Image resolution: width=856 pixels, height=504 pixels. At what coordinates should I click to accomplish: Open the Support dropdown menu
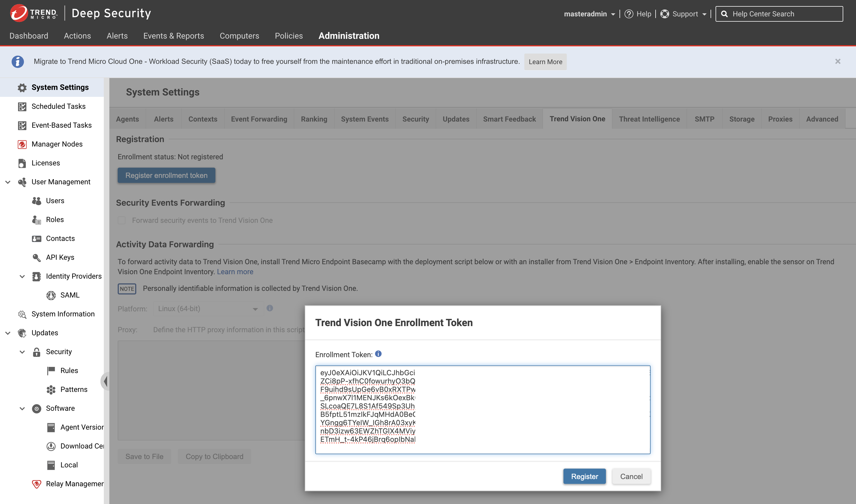pos(683,14)
